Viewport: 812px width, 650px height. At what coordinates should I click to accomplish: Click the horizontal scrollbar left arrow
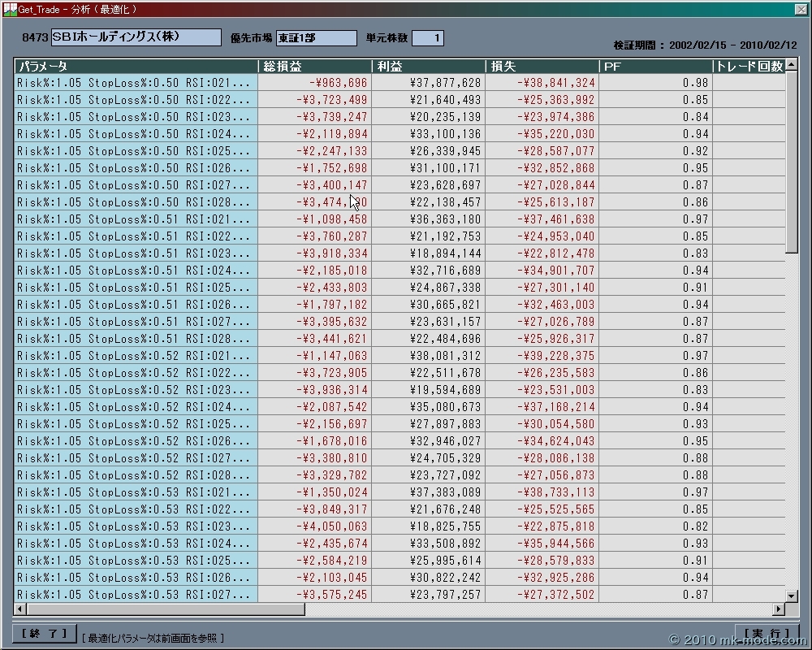[19, 609]
